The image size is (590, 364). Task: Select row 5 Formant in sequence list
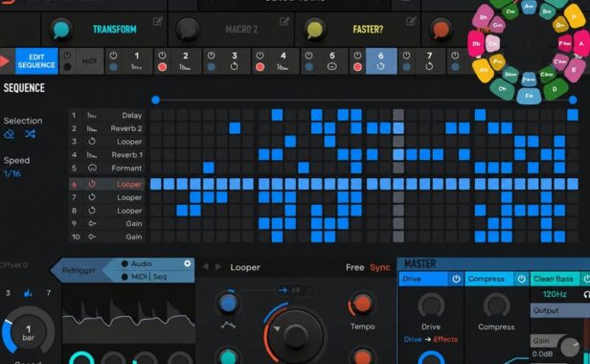tap(107, 168)
